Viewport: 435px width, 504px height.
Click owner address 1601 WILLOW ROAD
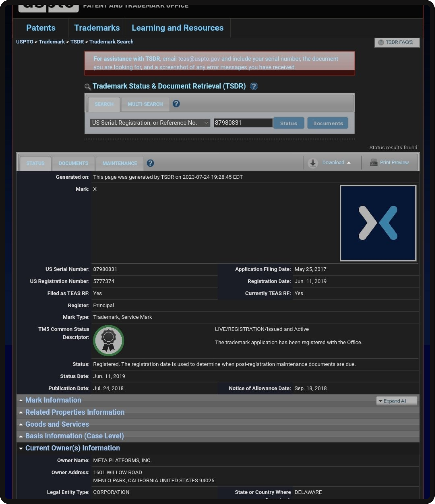pyautogui.click(x=118, y=473)
